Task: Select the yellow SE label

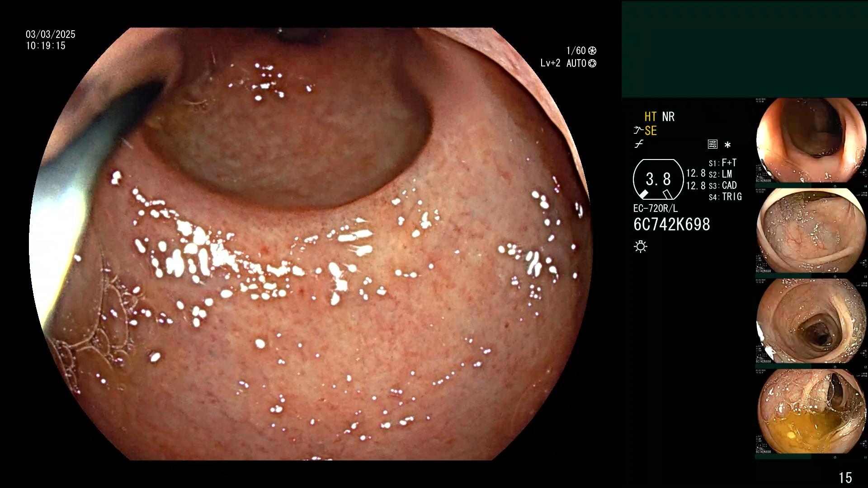Action: point(651,131)
